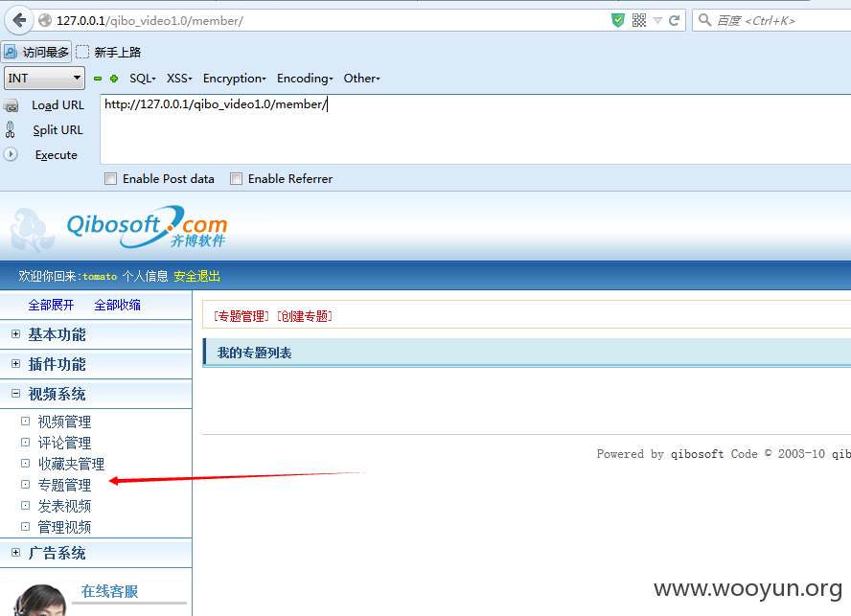Click the green plus HackBar icon
Image resolution: width=851 pixels, height=616 pixels.
coord(114,79)
